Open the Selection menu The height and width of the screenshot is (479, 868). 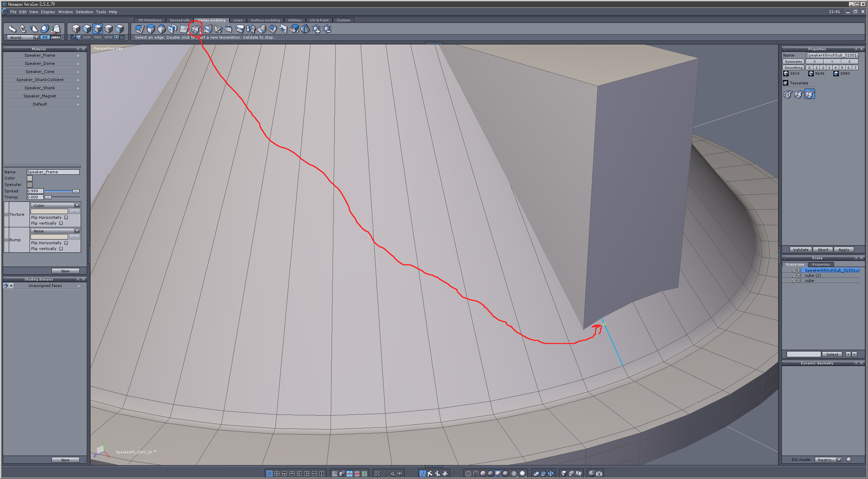pos(84,12)
